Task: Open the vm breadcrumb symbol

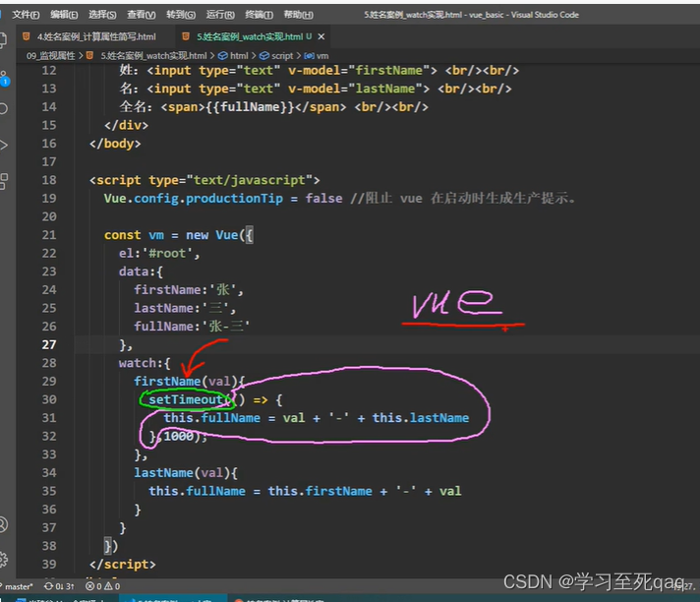Action: [322, 56]
